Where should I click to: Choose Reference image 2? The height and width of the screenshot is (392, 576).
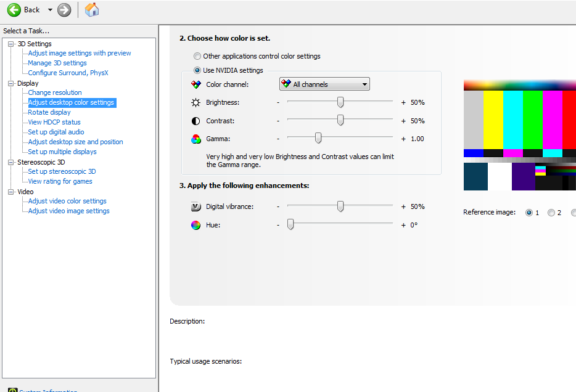pos(551,213)
